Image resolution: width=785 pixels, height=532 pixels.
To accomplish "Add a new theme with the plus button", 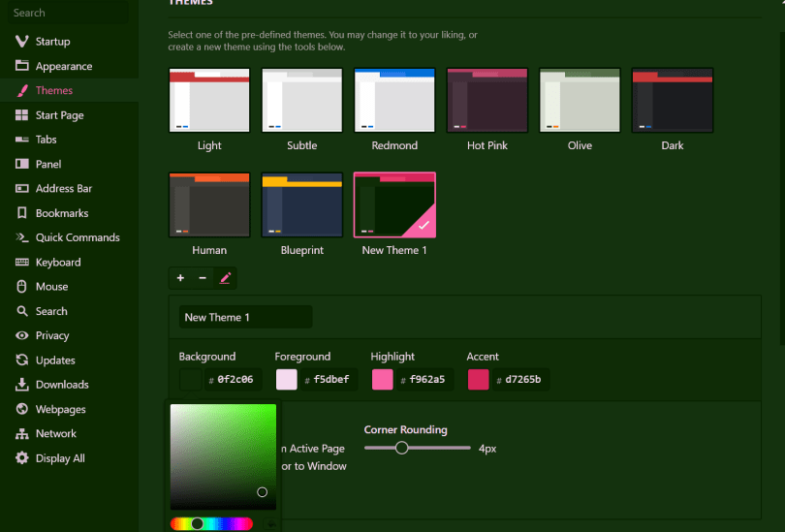I will point(180,278).
